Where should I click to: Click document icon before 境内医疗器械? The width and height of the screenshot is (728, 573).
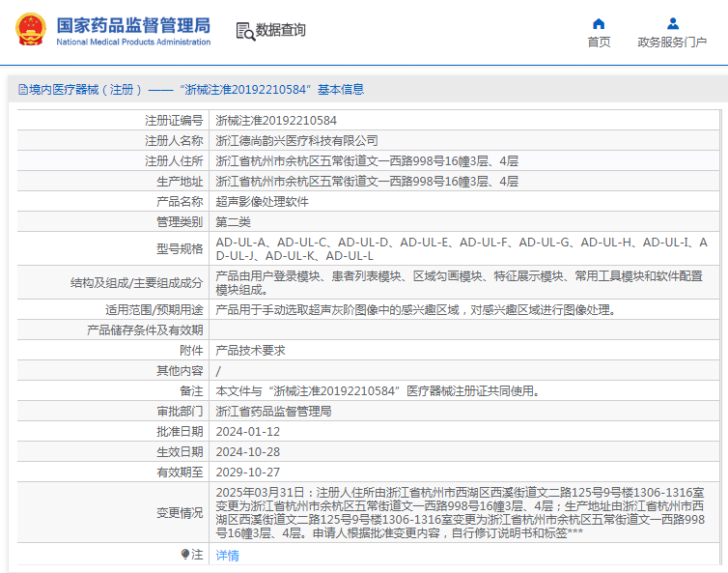click(23, 89)
